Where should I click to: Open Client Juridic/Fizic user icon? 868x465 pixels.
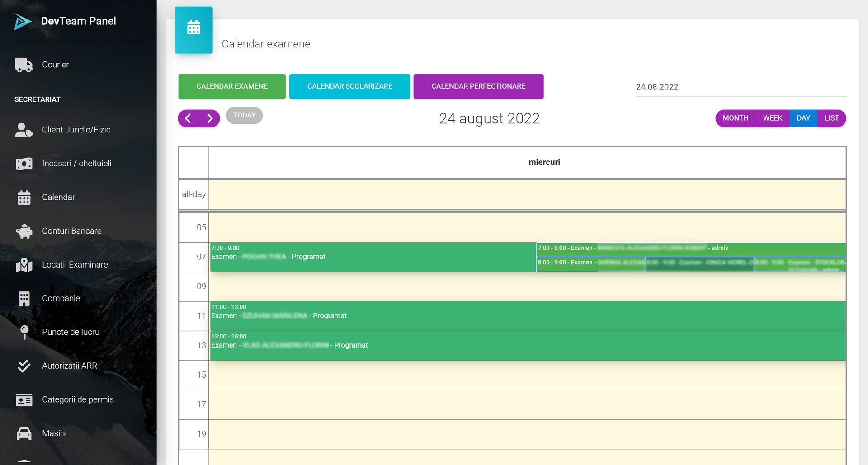coord(24,130)
